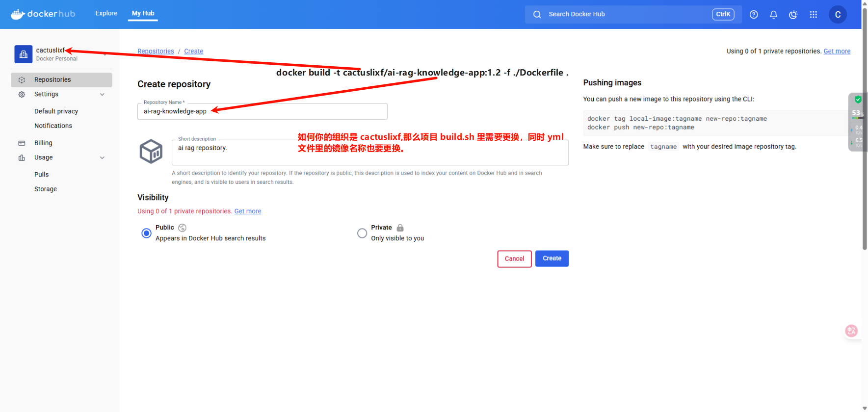Follow the Repositories breadcrumb link
Screen dimensions: 868x412
(x=156, y=51)
